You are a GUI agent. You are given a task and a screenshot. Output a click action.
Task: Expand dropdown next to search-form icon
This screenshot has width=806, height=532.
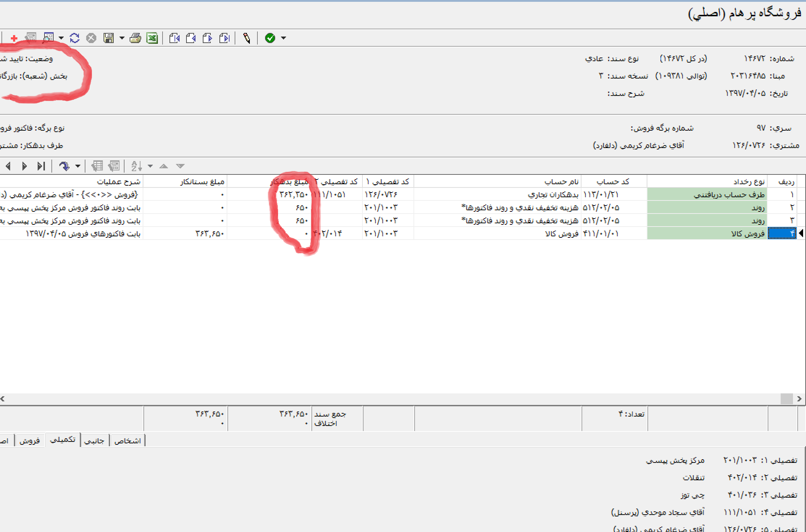click(x=61, y=38)
